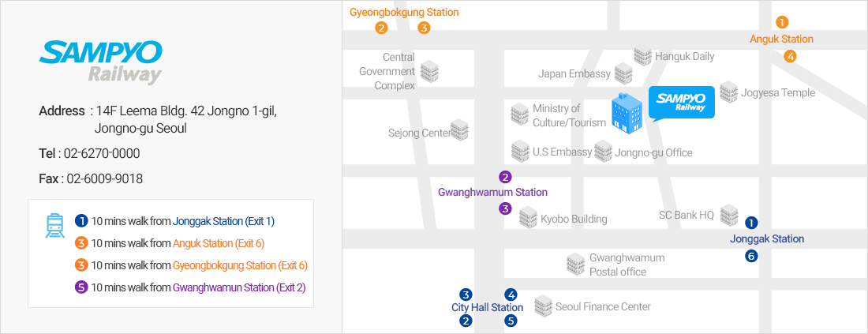
Task: Select Anguk Station exit 4 marker
Action: (x=790, y=56)
